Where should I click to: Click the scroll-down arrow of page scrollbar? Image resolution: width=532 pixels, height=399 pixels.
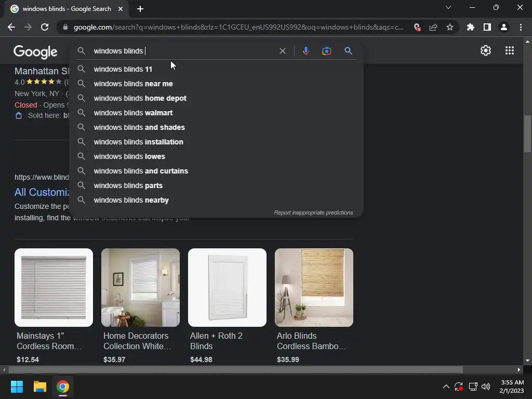527,361
